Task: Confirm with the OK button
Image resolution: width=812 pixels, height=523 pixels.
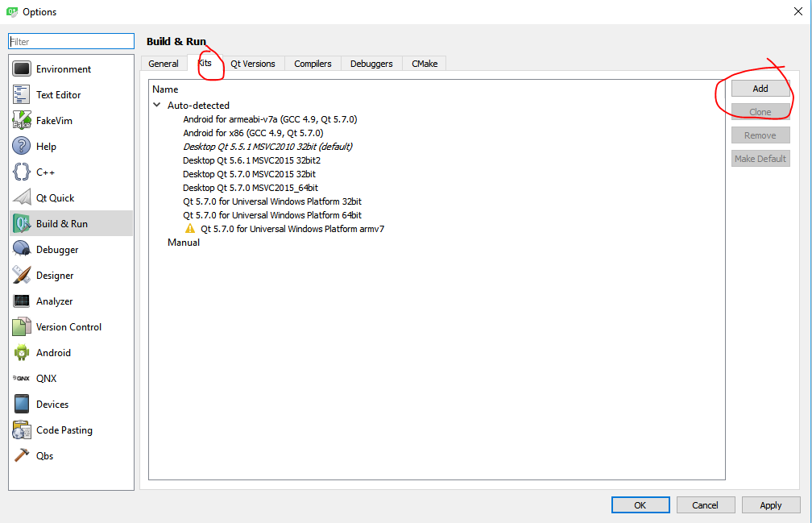Action: (x=640, y=505)
